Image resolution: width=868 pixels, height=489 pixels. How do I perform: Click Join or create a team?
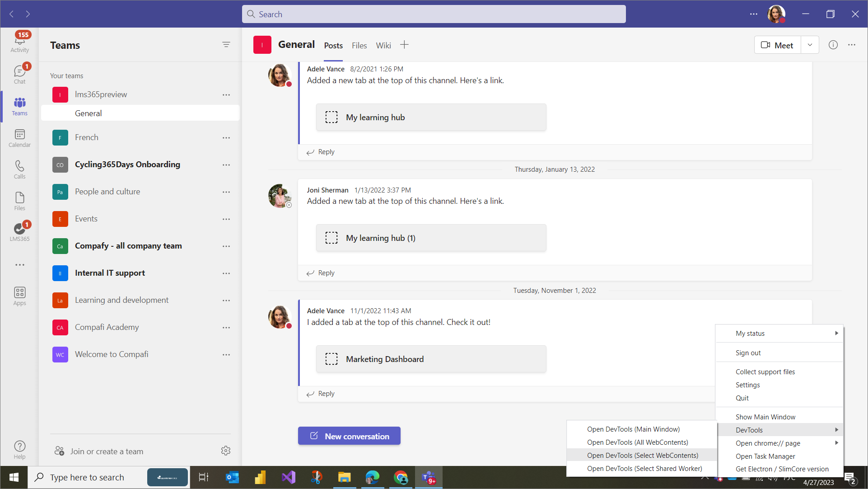[x=107, y=451]
